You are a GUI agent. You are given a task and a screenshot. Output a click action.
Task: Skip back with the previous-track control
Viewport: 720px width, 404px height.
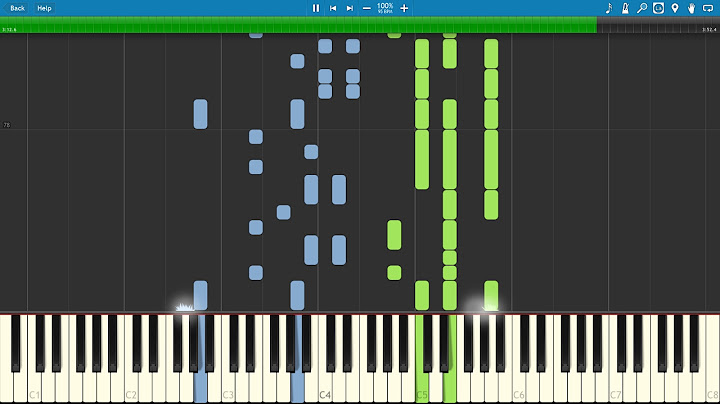pyautogui.click(x=333, y=8)
